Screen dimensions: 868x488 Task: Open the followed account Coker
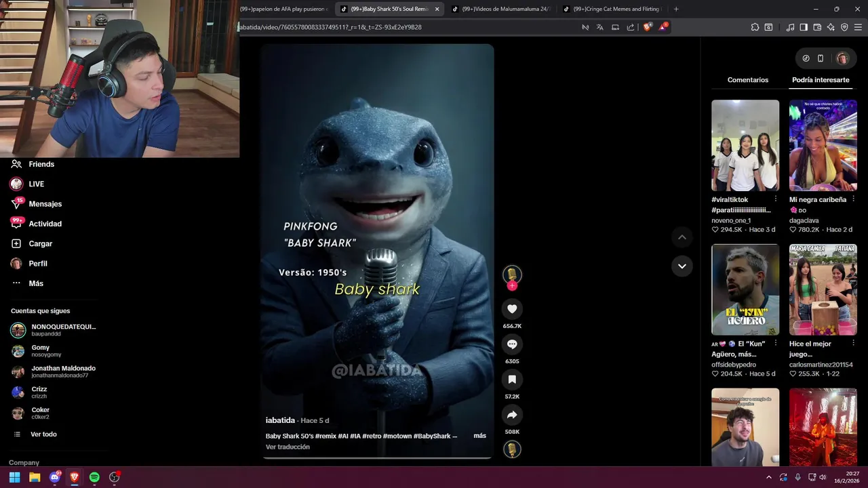[x=31, y=413]
